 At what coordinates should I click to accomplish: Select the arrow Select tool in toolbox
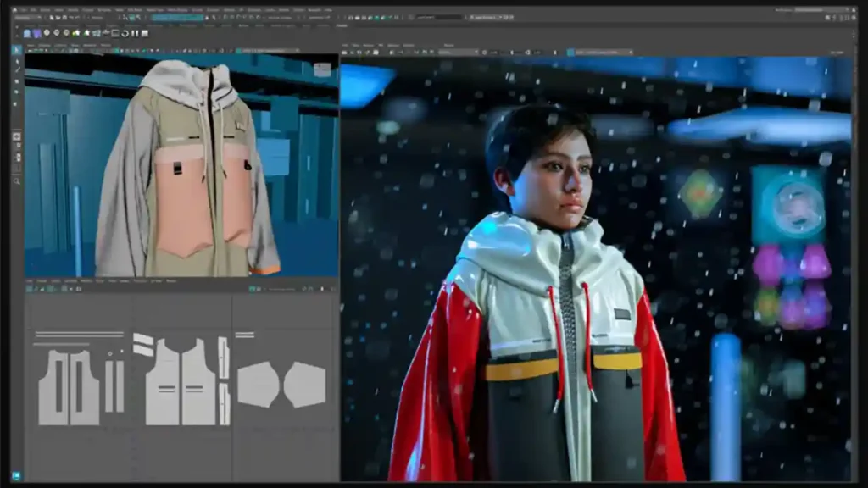click(17, 50)
